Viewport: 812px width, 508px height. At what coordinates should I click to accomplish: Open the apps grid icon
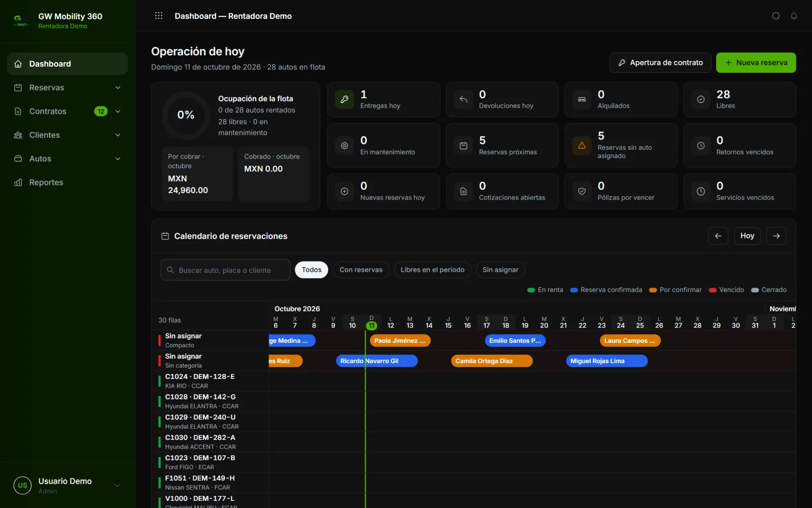(159, 16)
